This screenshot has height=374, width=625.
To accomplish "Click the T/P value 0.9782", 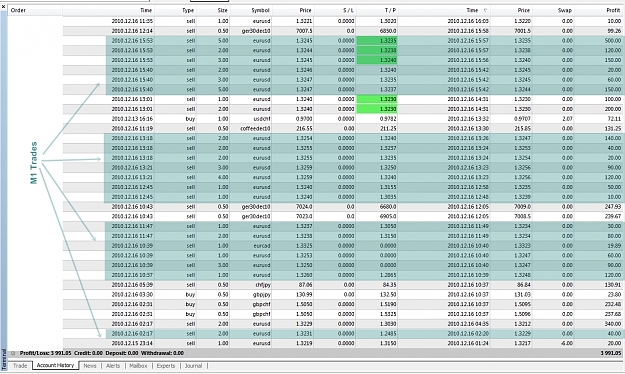I will 388,119.
